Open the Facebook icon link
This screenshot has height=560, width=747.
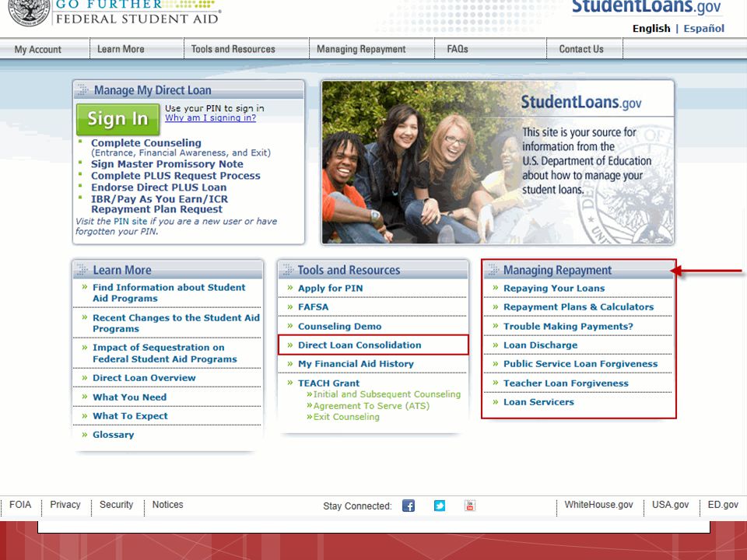(409, 506)
